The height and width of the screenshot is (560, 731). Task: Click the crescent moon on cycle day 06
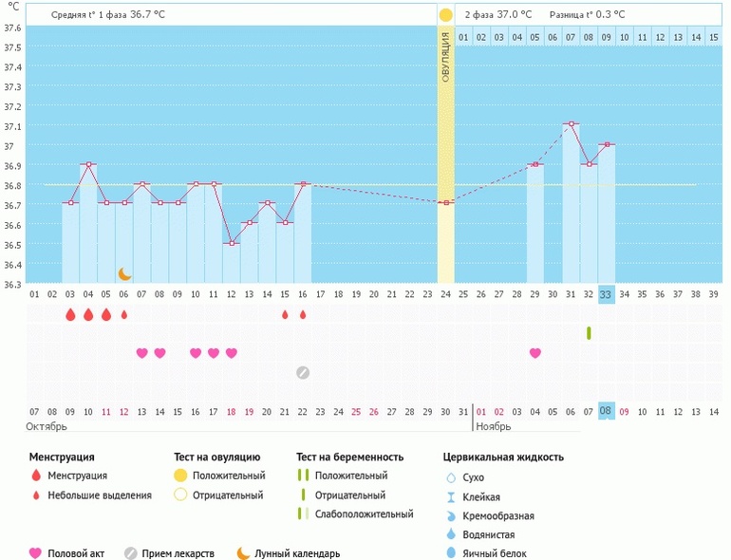tap(124, 273)
